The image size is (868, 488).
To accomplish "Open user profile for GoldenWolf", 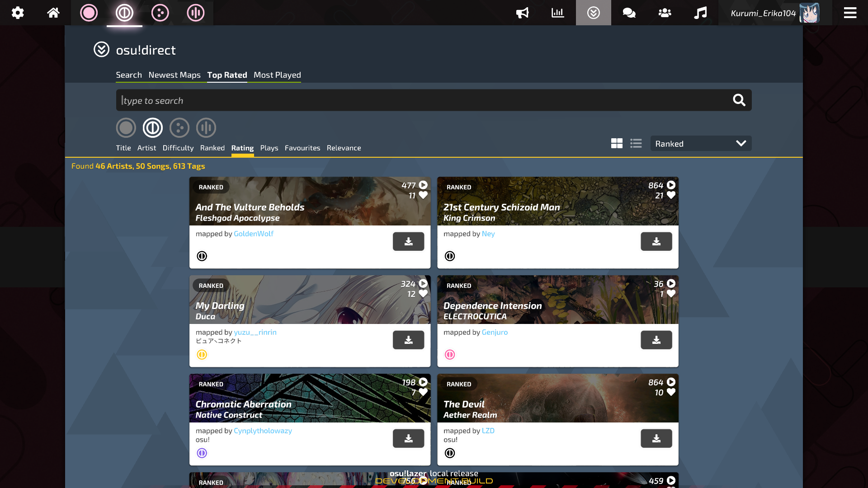I will [253, 233].
